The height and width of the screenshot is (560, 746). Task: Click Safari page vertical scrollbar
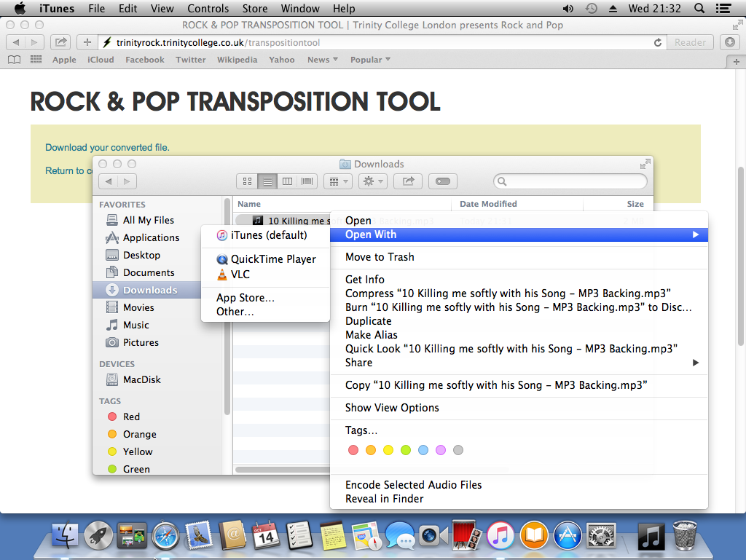(x=741, y=257)
